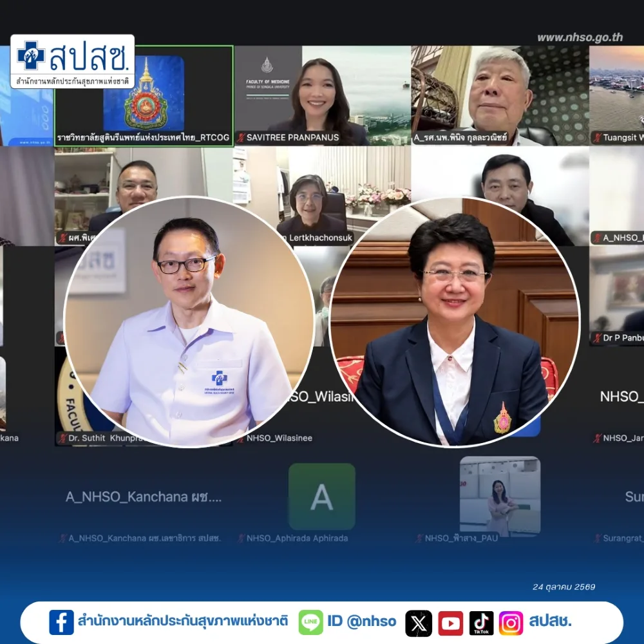Select the SAVITREE PRANPANUS video tile

323,95
